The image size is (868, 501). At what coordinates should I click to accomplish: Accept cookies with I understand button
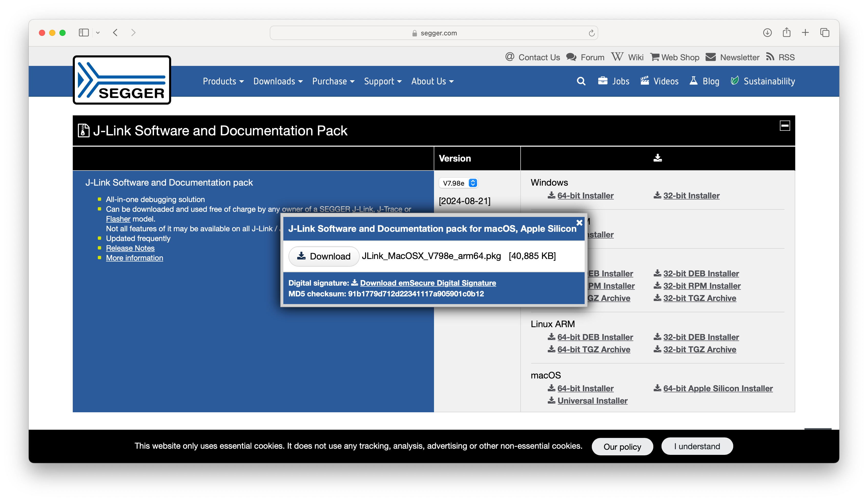(697, 446)
